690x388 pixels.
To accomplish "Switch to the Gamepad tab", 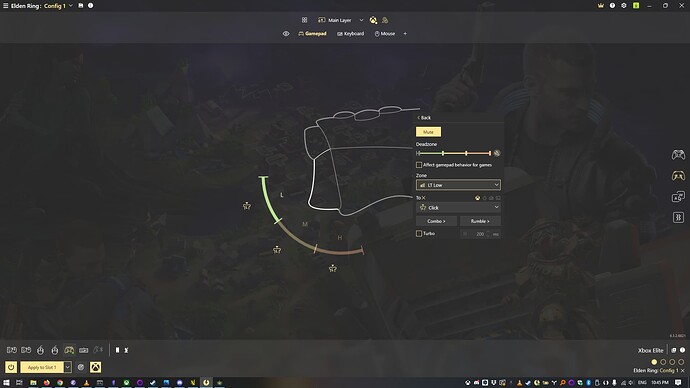I will (312, 34).
